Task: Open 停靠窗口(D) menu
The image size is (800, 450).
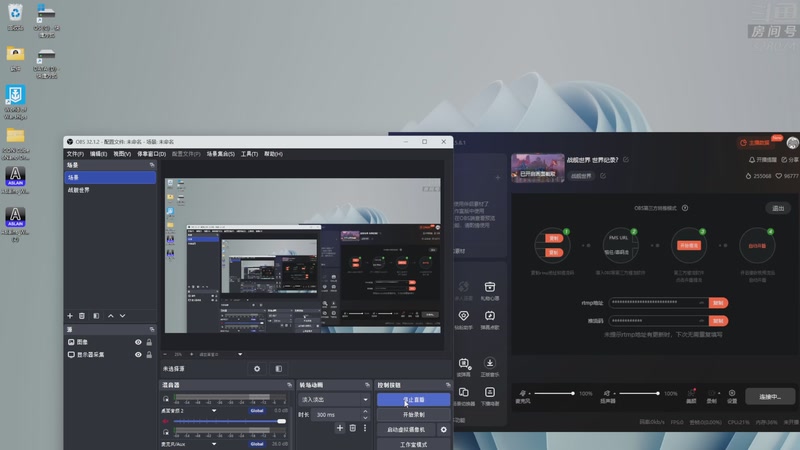Action: pyautogui.click(x=152, y=154)
